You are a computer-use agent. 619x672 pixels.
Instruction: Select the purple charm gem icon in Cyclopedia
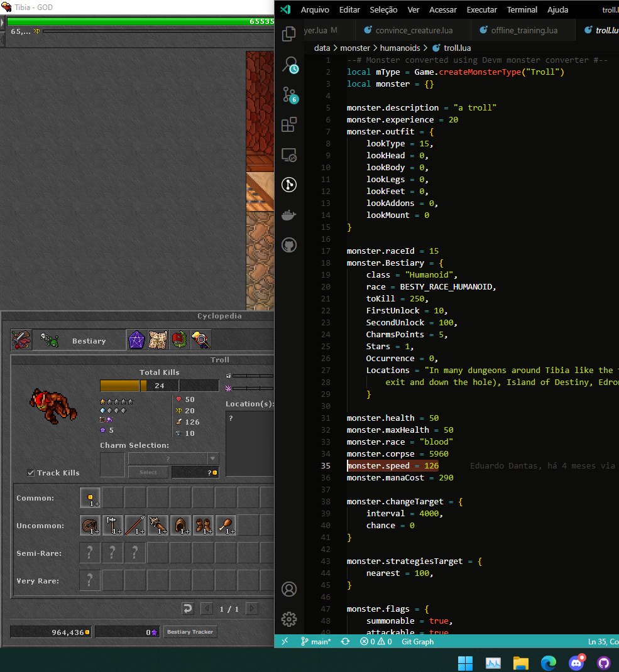click(136, 340)
